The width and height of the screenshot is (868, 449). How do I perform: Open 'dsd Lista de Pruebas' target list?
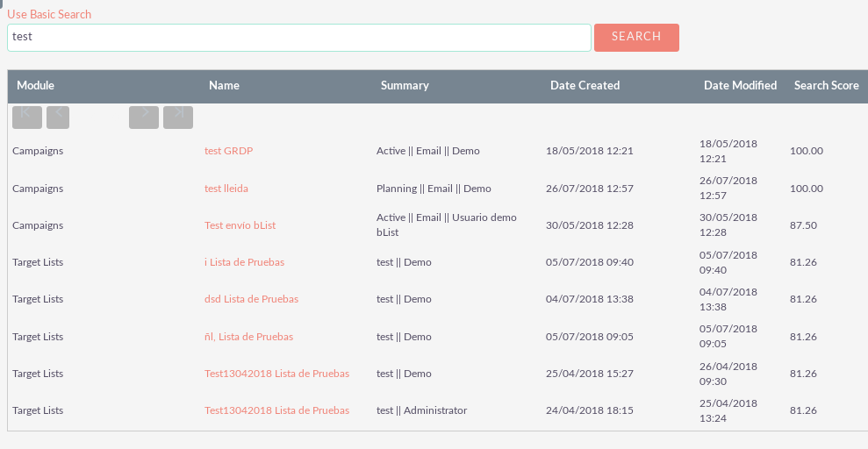click(251, 299)
